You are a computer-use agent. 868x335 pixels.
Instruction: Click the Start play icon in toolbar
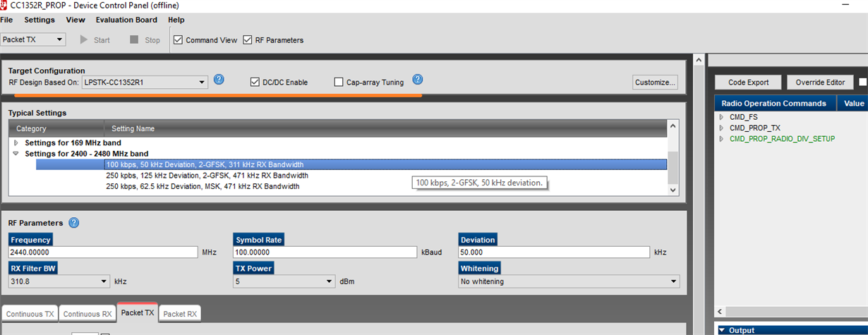[x=84, y=39]
